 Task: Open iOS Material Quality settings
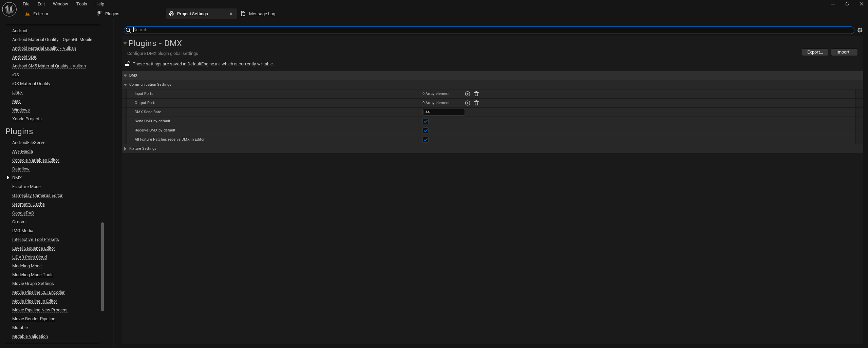click(x=31, y=84)
